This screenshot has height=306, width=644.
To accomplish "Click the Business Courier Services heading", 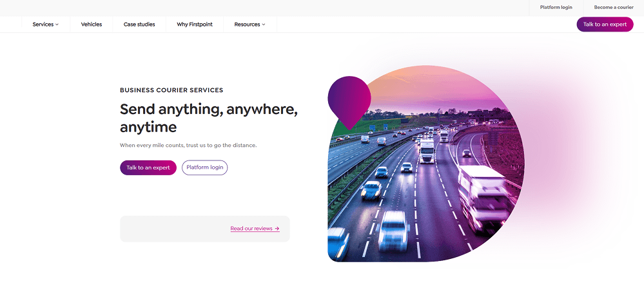I will pos(171,90).
